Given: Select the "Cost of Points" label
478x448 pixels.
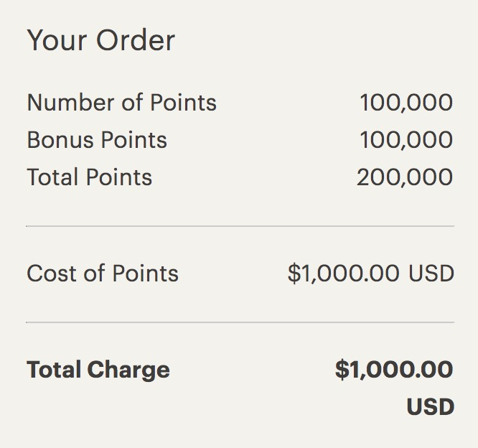Looking at the screenshot, I should (x=103, y=274).
